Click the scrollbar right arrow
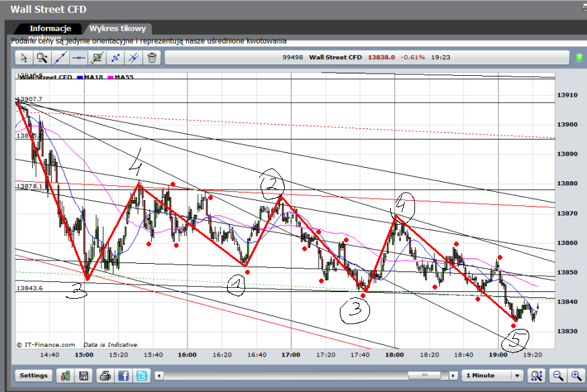This screenshot has height=392, width=587. coord(453,375)
